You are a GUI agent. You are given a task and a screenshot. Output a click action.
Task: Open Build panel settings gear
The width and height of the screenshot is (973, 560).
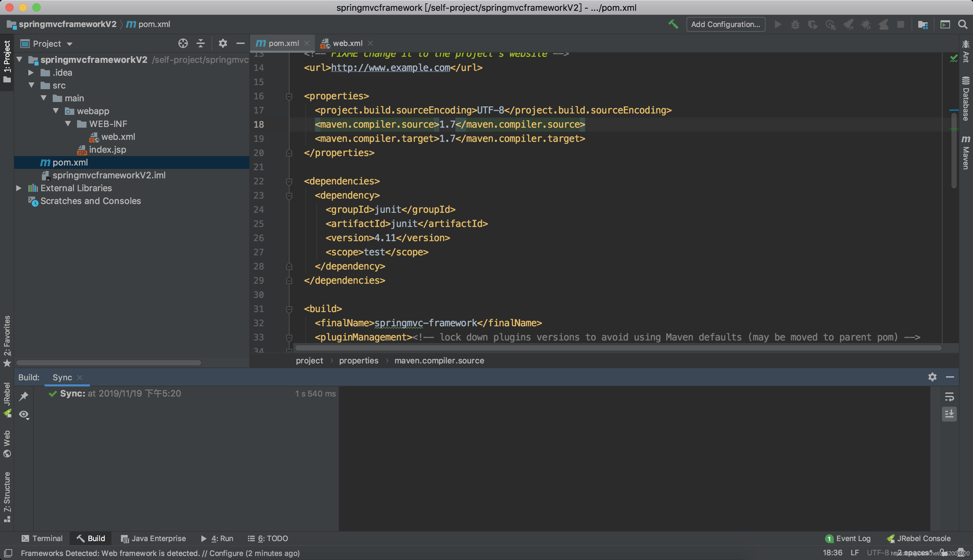932,377
